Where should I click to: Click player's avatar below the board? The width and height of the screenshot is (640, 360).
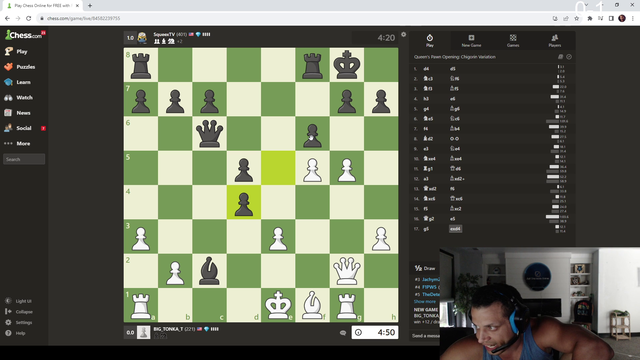143,332
